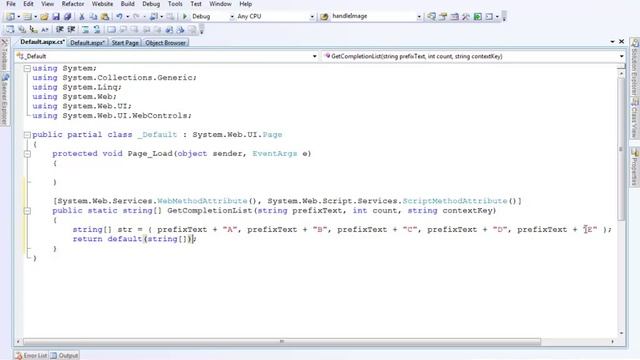The image size is (640, 360).
Task: Collapse the GetCompletionList method outline
Action: click(27, 211)
